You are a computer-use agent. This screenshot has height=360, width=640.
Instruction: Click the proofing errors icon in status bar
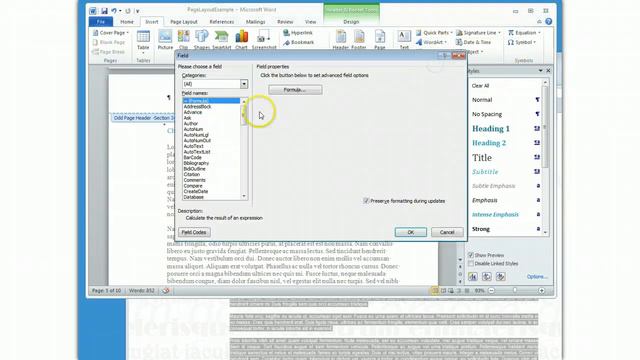[x=165, y=291]
